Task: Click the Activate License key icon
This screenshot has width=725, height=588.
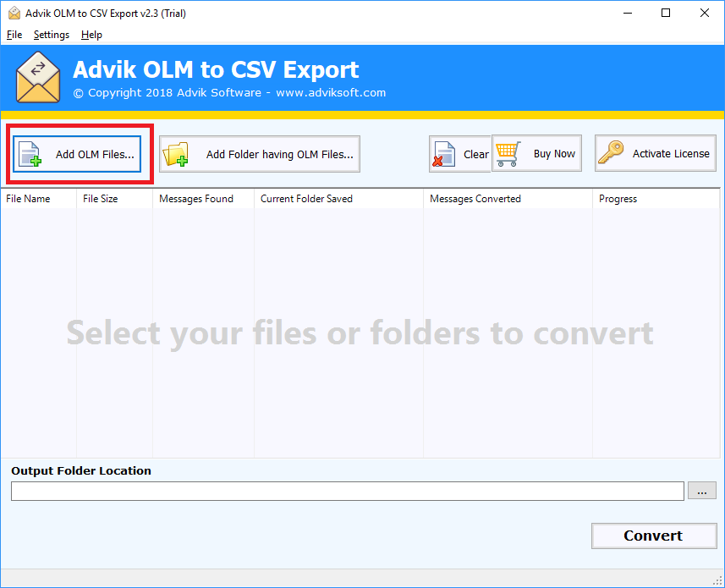Action: [611, 152]
